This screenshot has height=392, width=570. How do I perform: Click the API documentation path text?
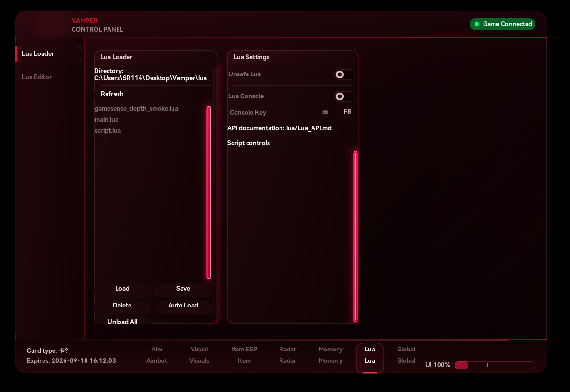[279, 128]
